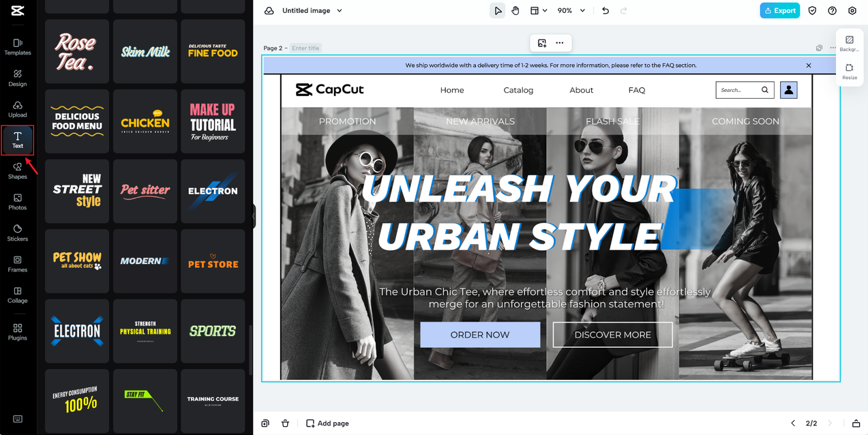Click the user profile icon in the design
The image size is (868, 435).
tap(788, 90)
